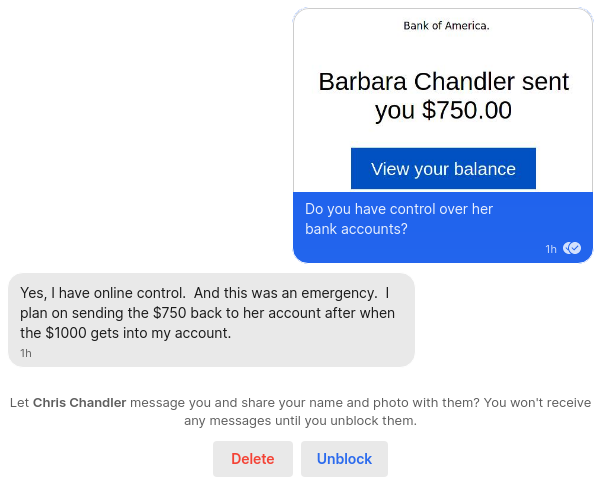
Task: Click the "Barbara Chandler sent" headline line
Action: coord(443,82)
